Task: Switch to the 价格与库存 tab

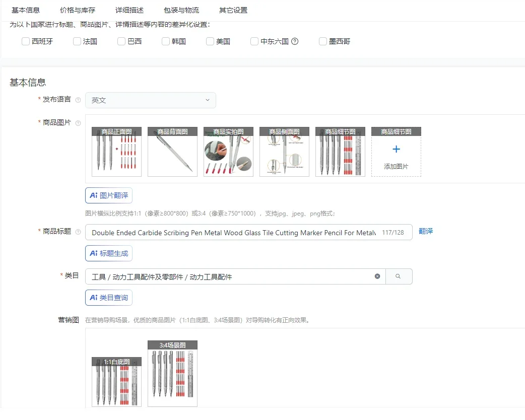Action: [78, 11]
